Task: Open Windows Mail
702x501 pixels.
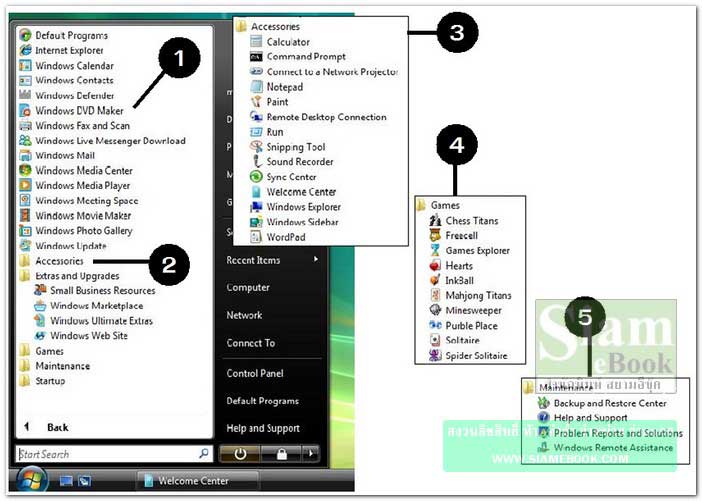Action: [57, 156]
